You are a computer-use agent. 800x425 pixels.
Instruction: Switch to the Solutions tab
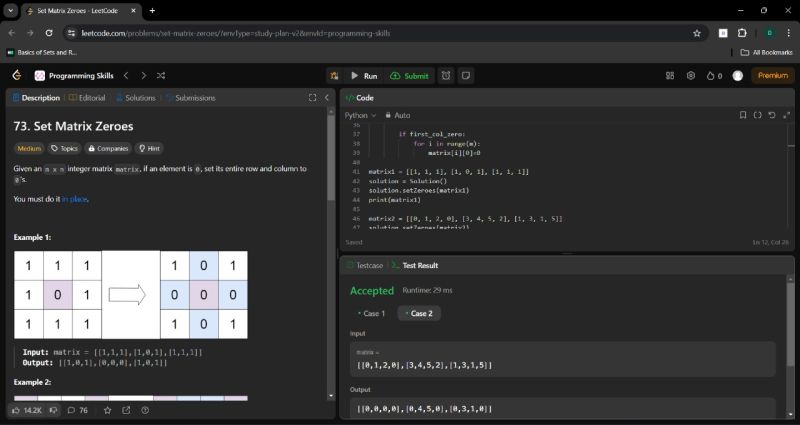click(136, 98)
